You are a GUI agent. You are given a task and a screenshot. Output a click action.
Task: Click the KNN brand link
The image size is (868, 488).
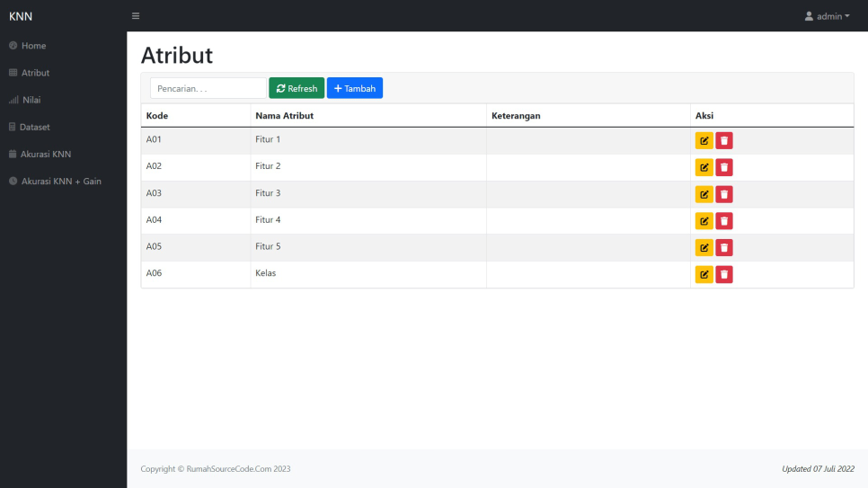[21, 16]
